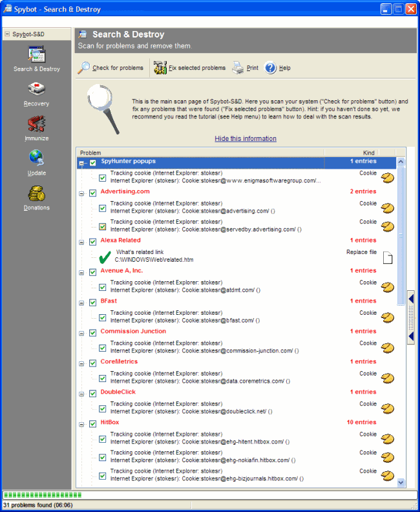Open the Recovery section icon
Image resolution: width=420 pixels, height=512 pixels.
click(36, 90)
